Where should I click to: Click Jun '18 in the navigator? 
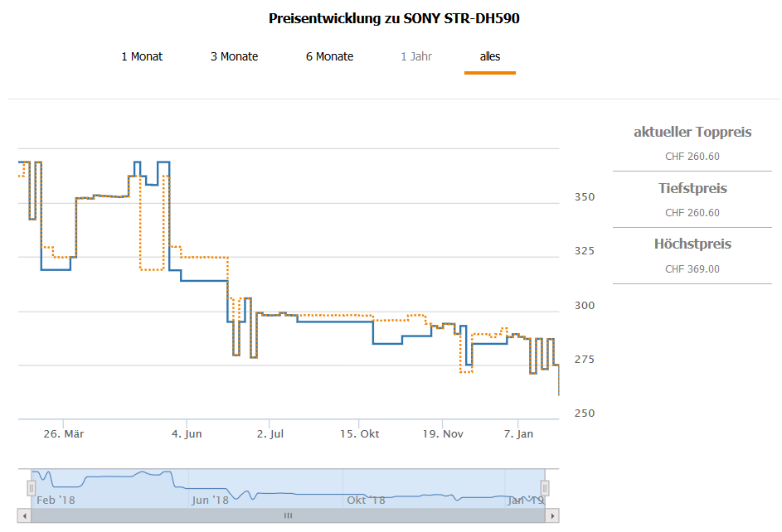210,500
